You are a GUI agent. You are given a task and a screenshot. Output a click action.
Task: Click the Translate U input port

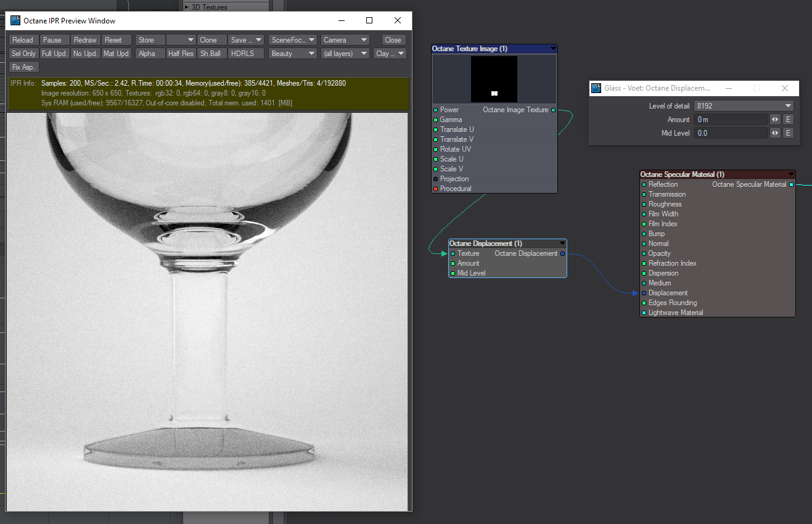435,130
